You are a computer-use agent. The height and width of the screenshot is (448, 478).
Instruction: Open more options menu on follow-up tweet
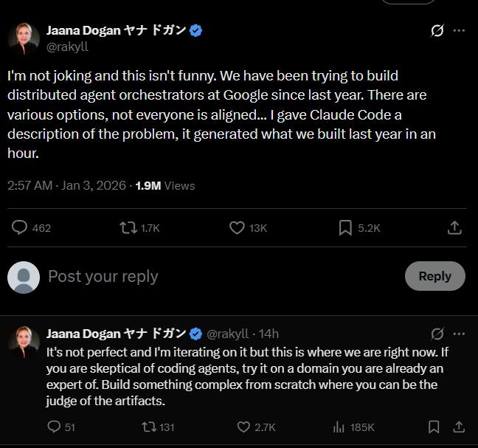point(459,334)
